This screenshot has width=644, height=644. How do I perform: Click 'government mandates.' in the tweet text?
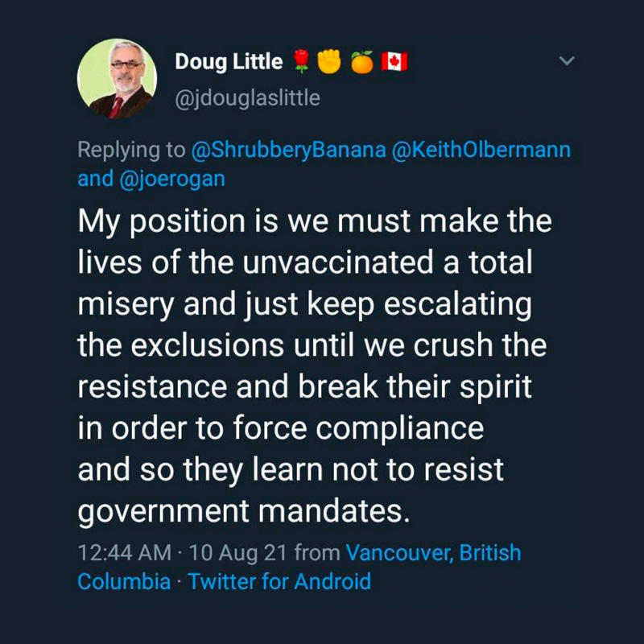[244, 512]
